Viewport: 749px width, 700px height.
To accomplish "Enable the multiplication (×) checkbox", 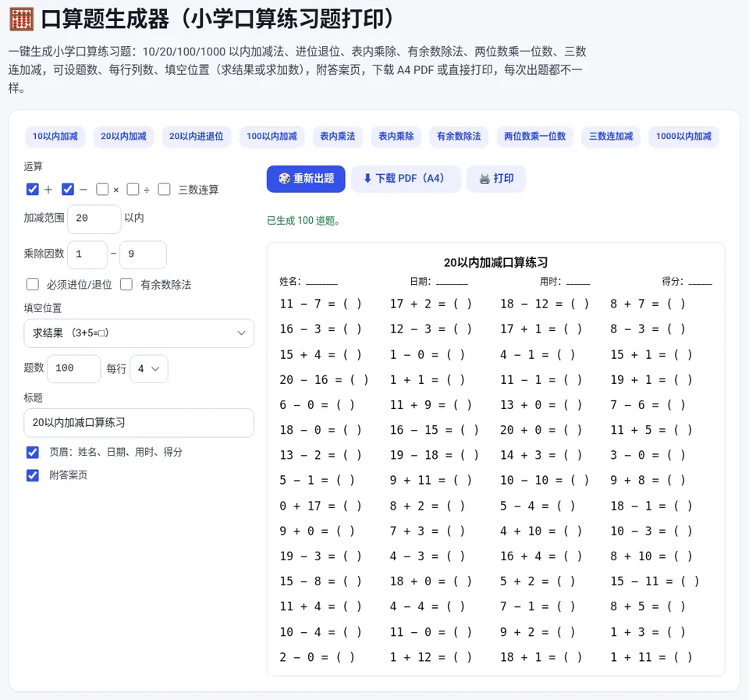I will (102, 189).
